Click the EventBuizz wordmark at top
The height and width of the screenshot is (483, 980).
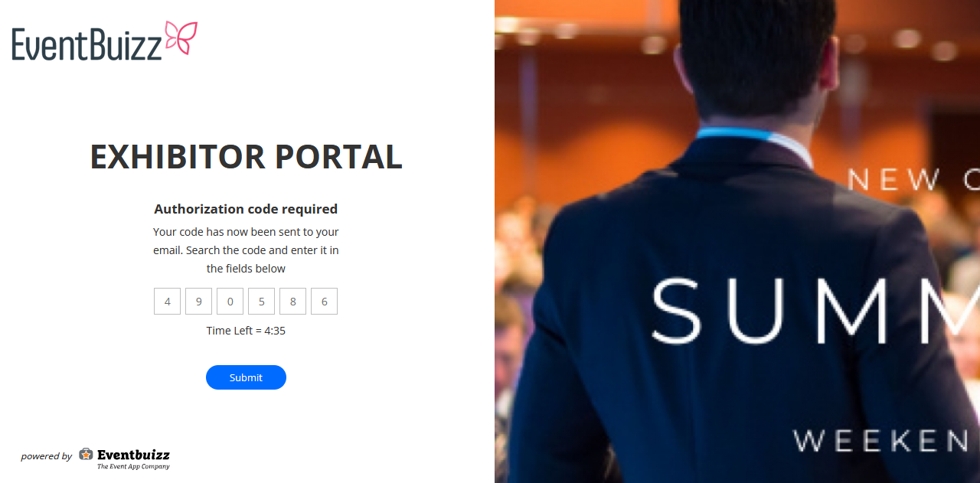(x=87, y=44)
